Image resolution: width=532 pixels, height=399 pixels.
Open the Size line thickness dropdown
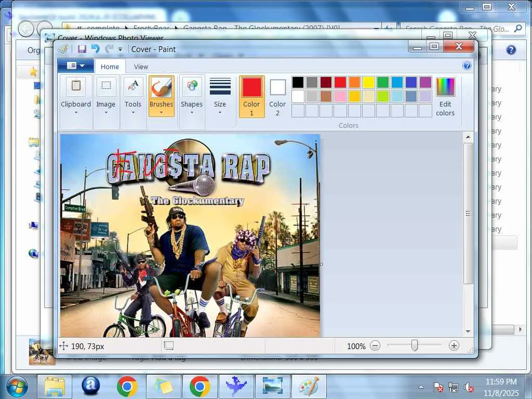(220, 97)
